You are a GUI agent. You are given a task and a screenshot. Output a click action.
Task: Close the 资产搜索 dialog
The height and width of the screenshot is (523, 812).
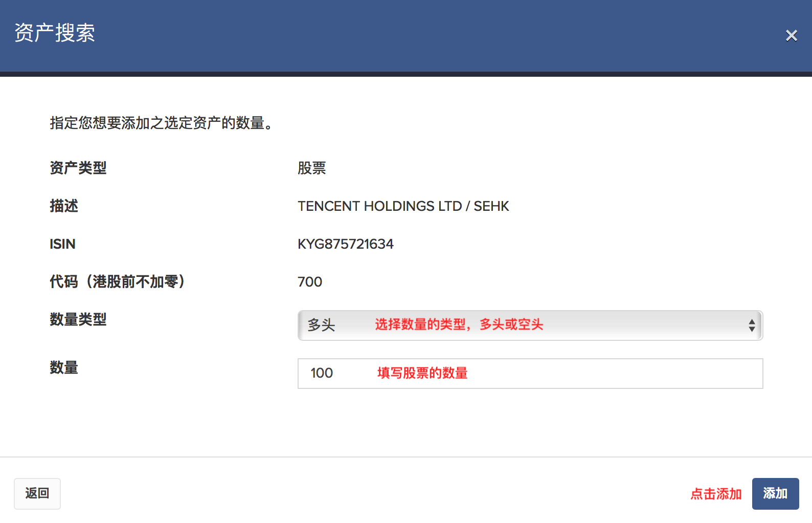pyautogui.click(x=791, y=35)
